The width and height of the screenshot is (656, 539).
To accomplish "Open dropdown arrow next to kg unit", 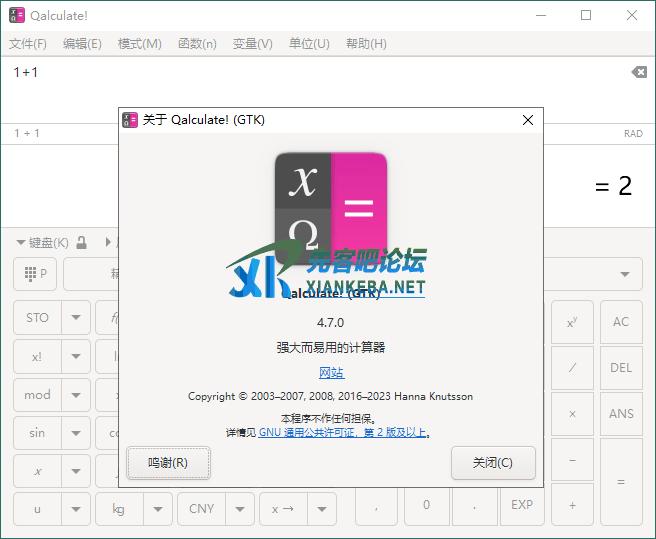I will (x=157, y=508).
